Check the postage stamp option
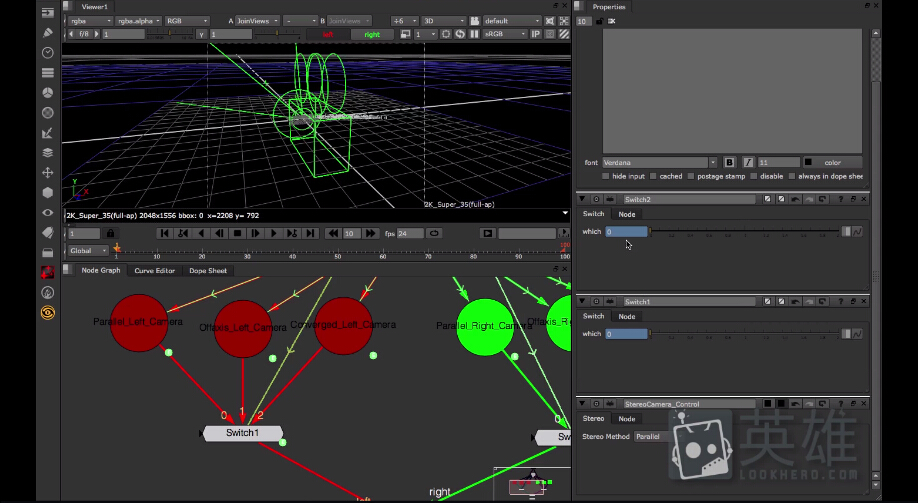Viewport: 918px width, 503px height. [x=692, y=176]
